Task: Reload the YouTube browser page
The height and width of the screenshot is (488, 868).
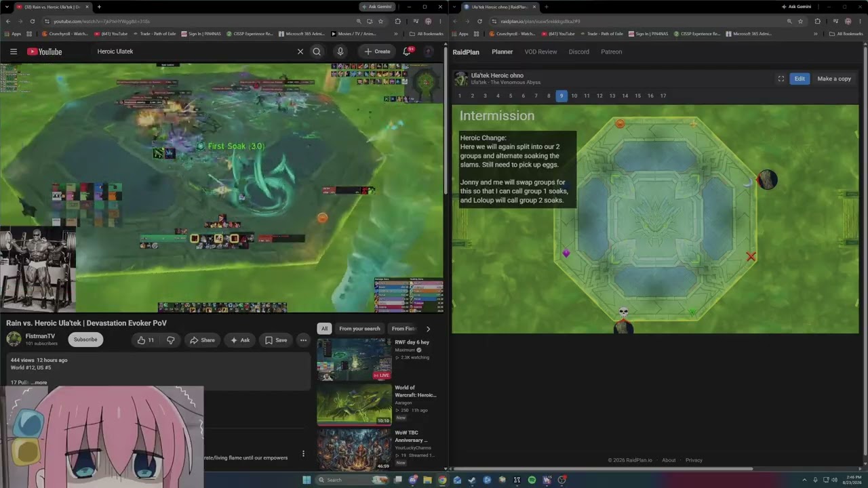Action: coord(32,22)
